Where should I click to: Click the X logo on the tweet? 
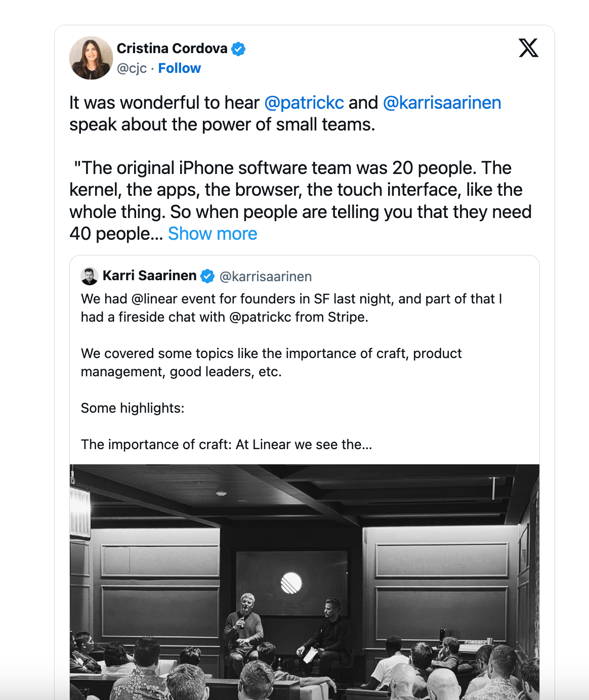coord(528,48)
